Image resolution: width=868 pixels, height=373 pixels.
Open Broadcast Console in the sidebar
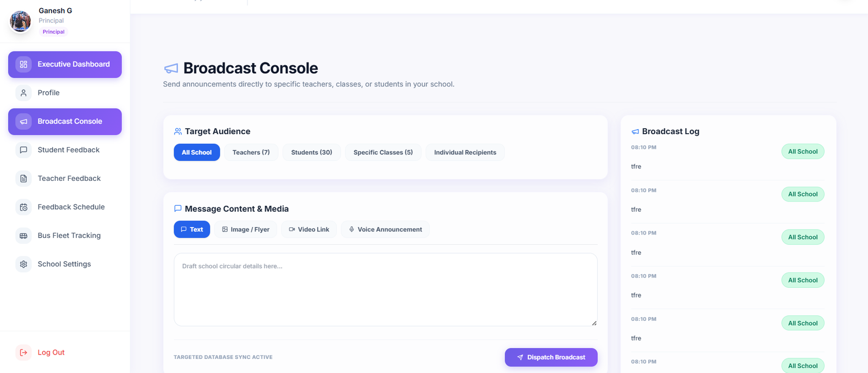tap(65, 122)
